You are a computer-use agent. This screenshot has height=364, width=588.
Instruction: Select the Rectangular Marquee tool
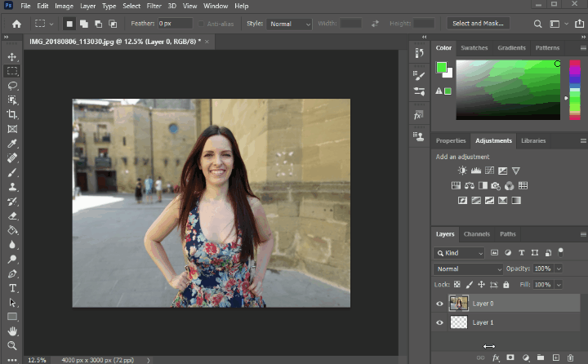pos(12,71)
